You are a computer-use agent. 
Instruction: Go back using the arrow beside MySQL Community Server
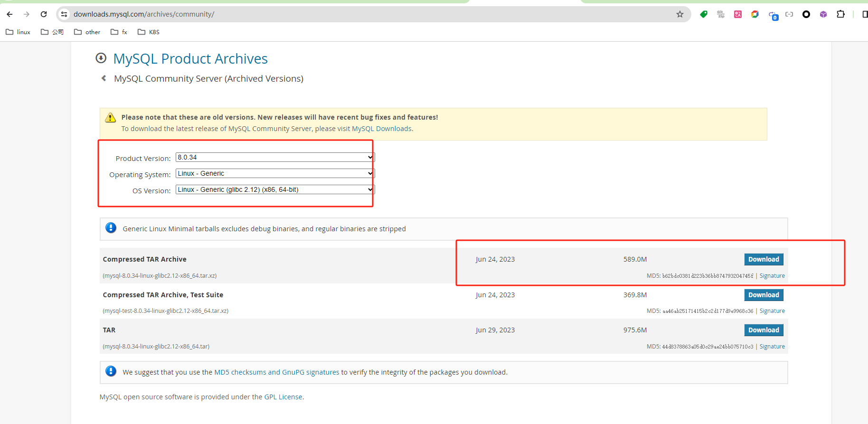[104, 78]
